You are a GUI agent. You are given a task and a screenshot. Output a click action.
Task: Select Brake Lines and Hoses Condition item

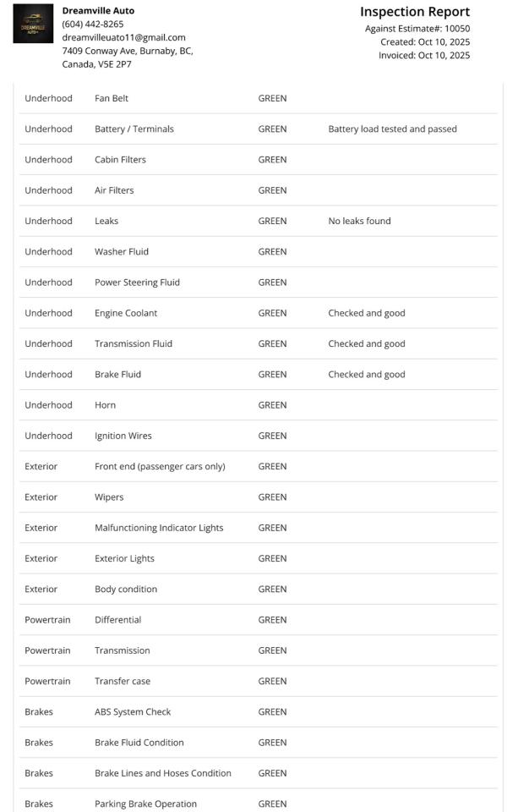point(163,773)
